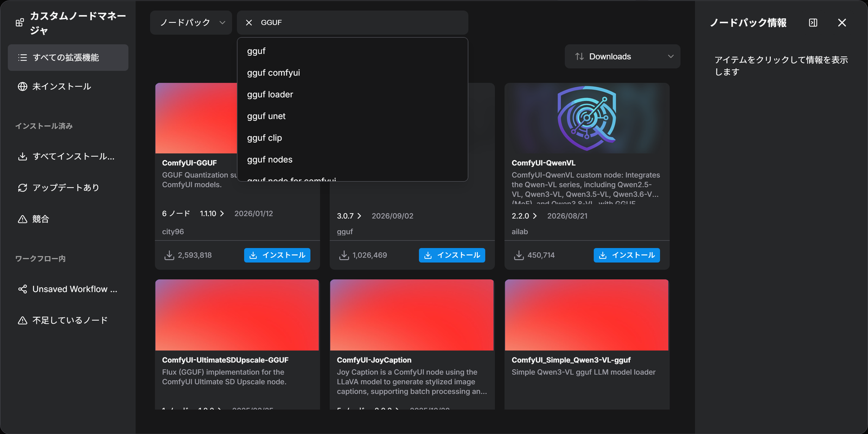Select 未インストール filter
Image resolution: width=868 pixels, height=434 pixels.
[68, 86]
